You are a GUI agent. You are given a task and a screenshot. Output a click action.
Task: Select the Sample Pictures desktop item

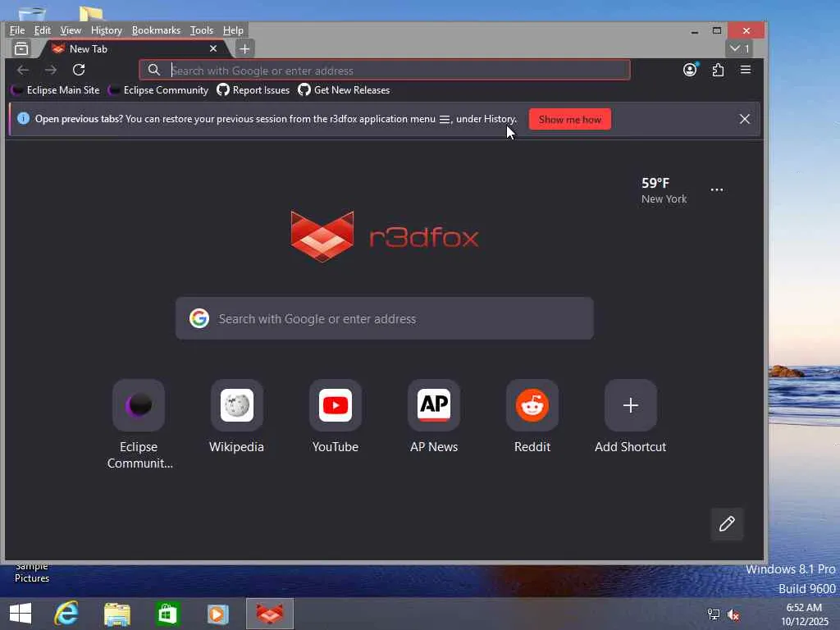pyautogui.click(x=32, y=573)
